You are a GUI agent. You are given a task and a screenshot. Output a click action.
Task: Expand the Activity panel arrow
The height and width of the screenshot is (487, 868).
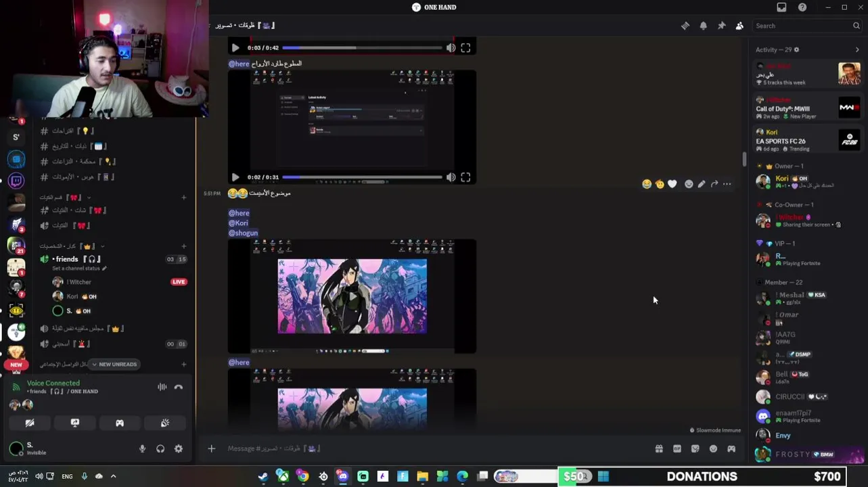[x=857, y=49]
